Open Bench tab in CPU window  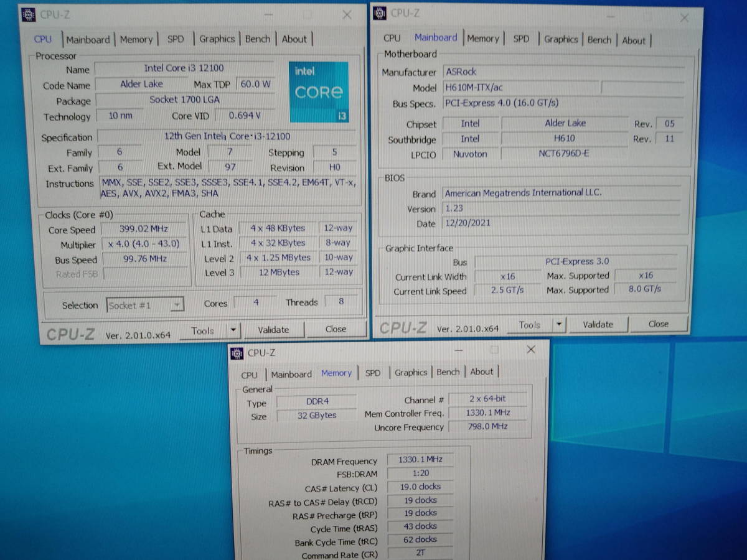[258, 39]
